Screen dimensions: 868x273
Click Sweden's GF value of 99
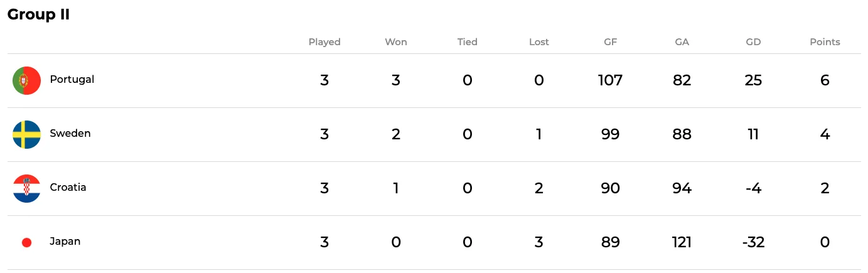611,134
